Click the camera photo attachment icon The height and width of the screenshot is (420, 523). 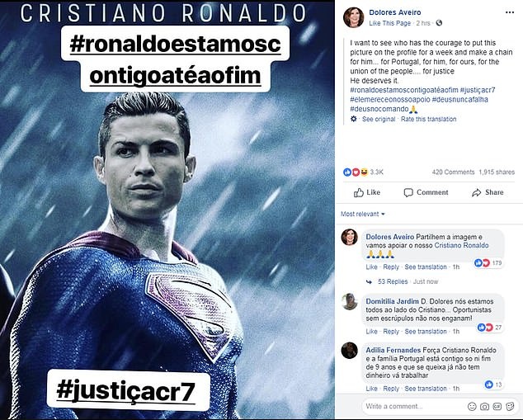point(484,407)
